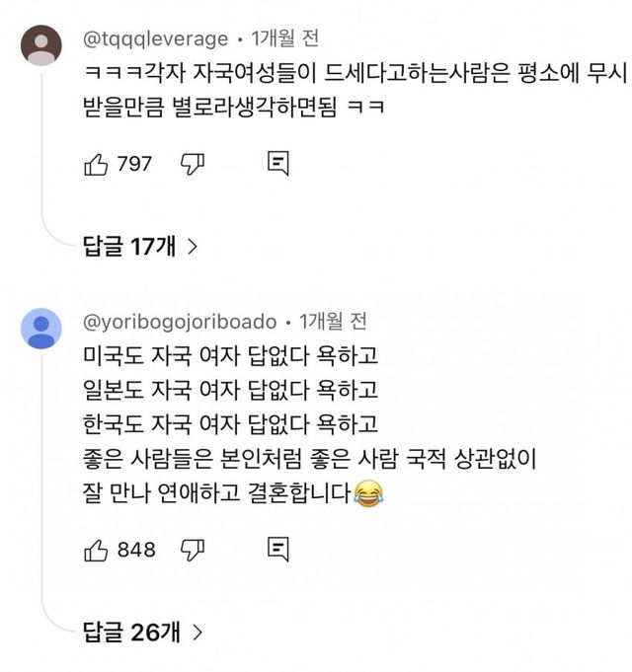Expand the 답글 17개 replies
The width and height of the screenshot is (632, 672).
tap(129, 247)
